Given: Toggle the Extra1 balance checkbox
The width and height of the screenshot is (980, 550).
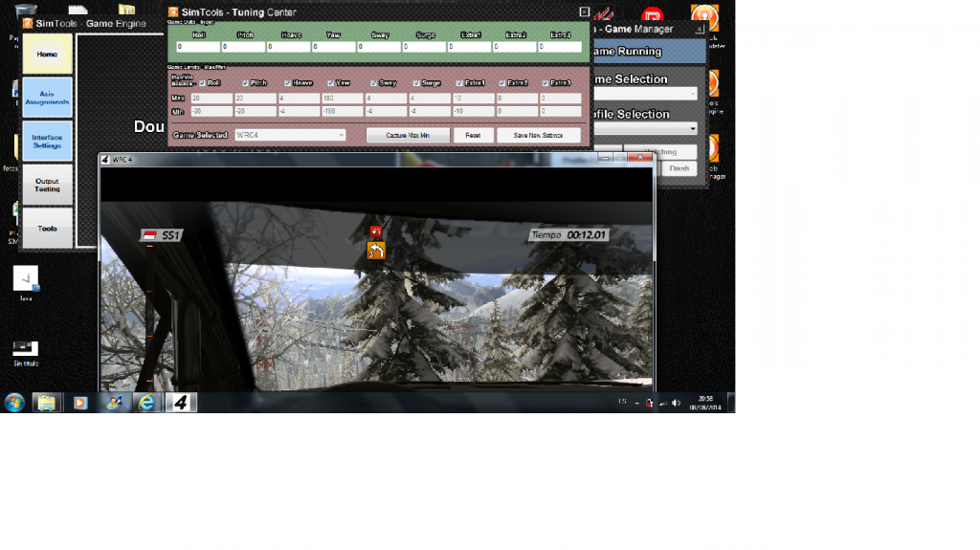Looking at the screenshot, I should (459, 83).
